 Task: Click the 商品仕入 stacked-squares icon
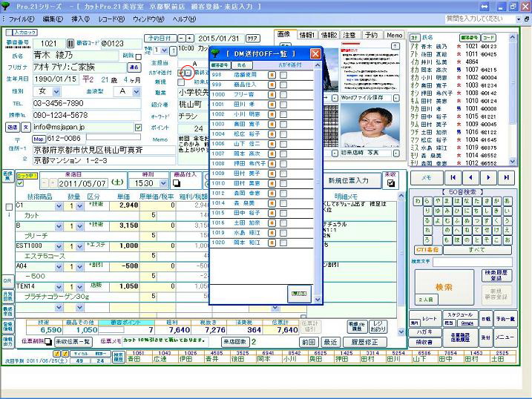point(177,183)
